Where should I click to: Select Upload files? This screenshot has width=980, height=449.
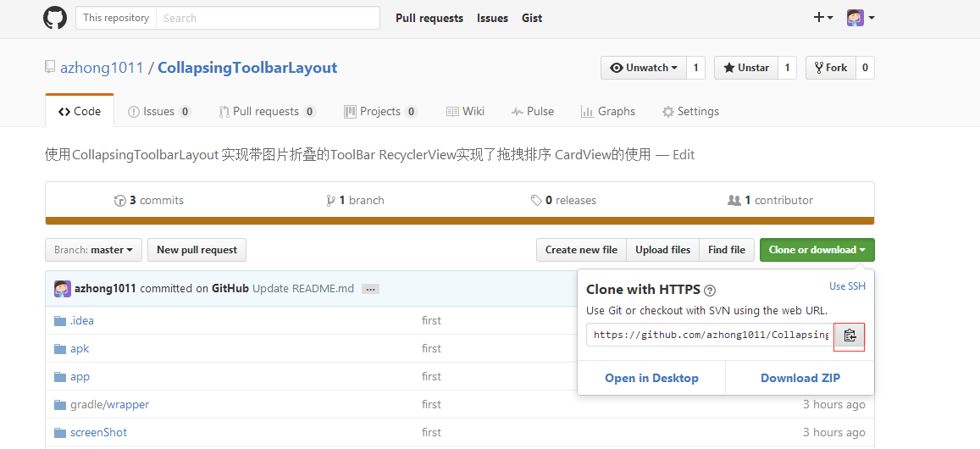663,250
